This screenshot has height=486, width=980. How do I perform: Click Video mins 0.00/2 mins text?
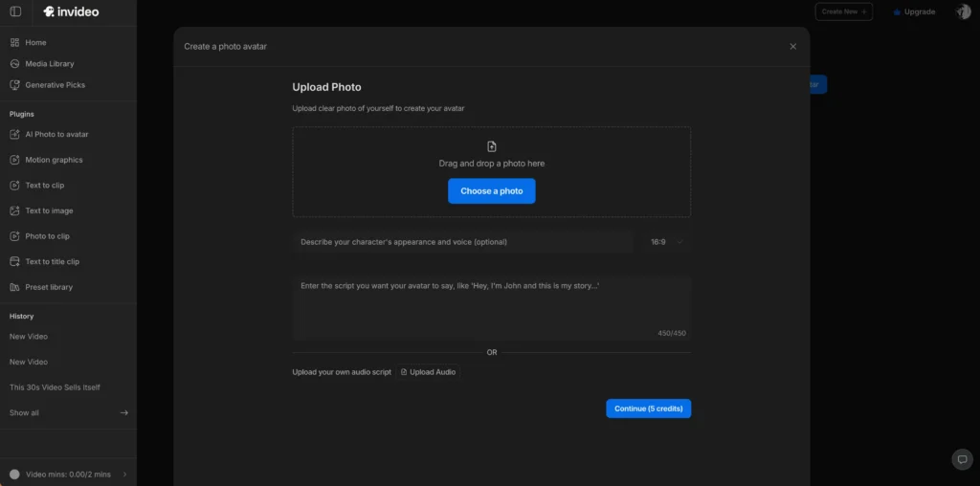[68, 475]
